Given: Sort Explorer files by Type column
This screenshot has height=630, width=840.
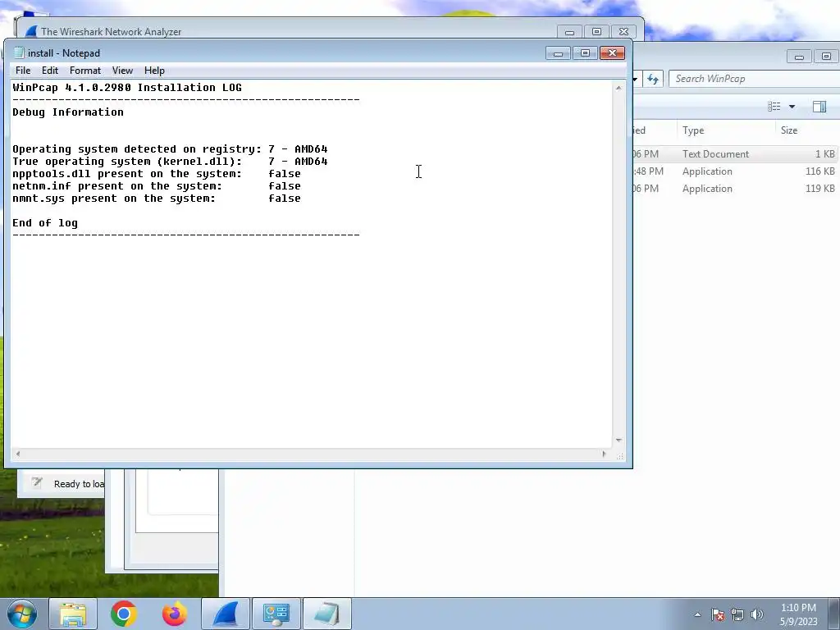Looking at the screenshot, I should pos(726,130).
